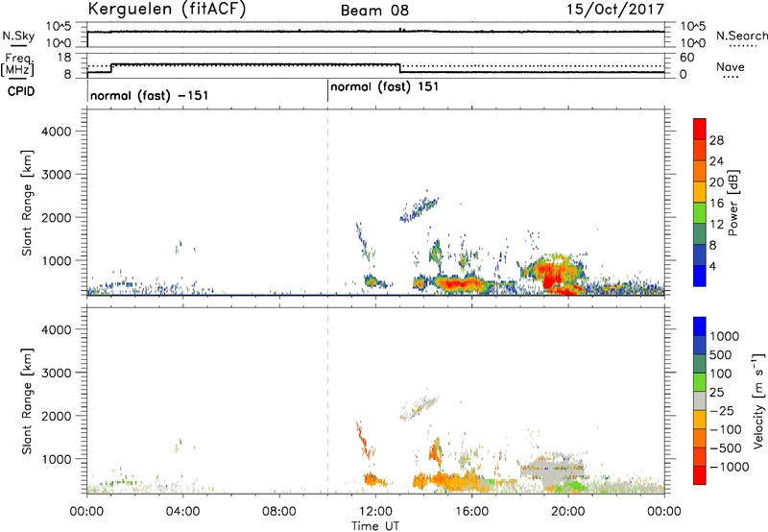
Task: Click the '16:00' time axis tick label
Action: [x=471, y=512]
